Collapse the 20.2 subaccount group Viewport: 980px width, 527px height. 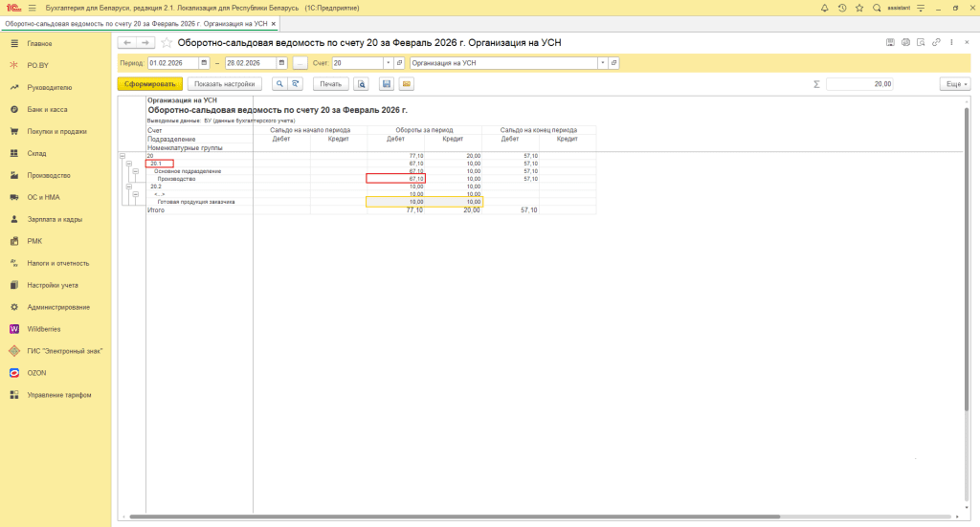coord(128,187)
